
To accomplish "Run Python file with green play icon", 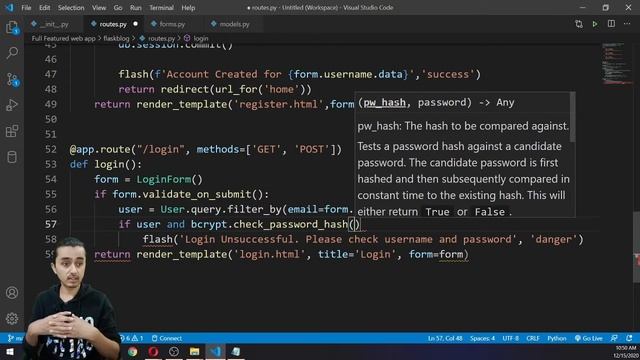I will tap(595, 24).
